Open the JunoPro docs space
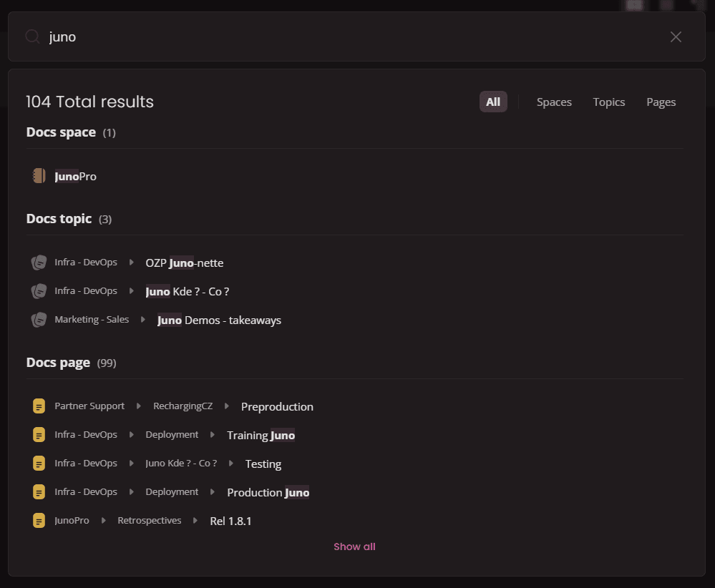Image resolution: width=715 pixels, height=588 pixels. [x=75, y=177]
